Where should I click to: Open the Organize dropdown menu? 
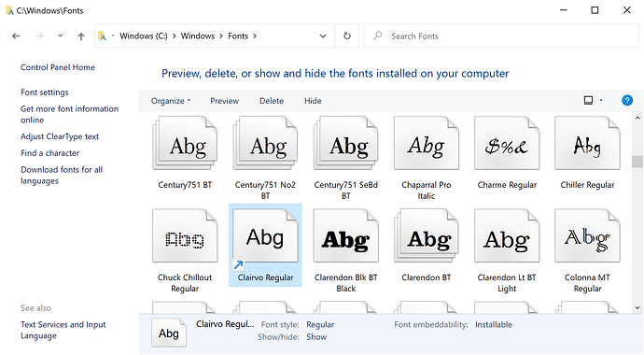pos(171,101)
